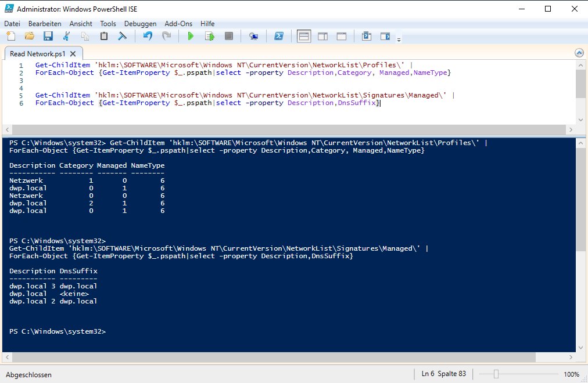588x383 pixels.
Task: Save the script with the floppy disk icon
Action: [48, 36]
